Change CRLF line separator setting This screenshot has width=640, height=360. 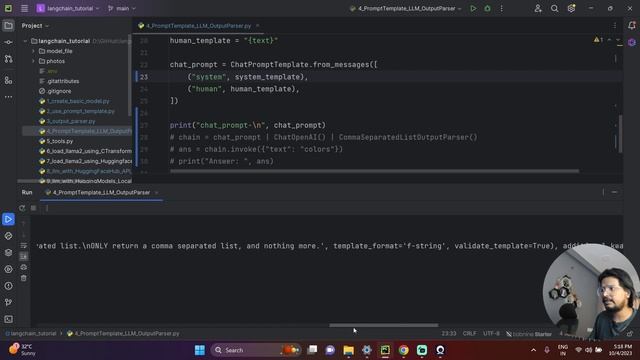(469, 333)
